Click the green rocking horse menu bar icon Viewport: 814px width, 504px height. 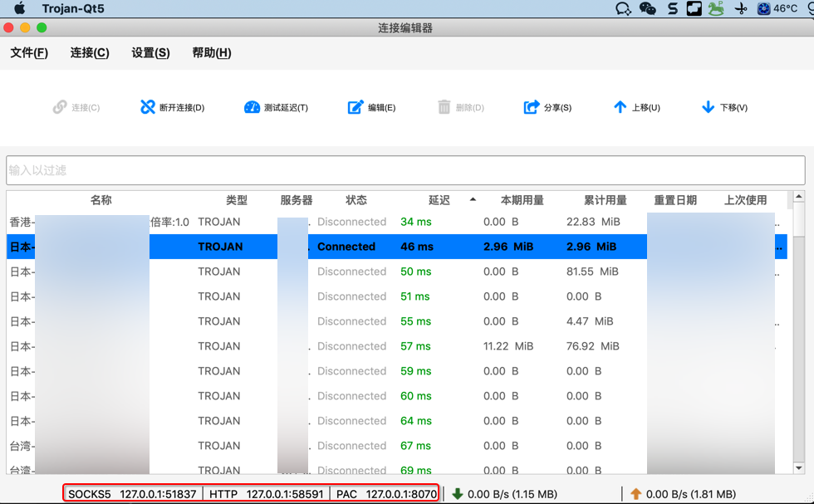click(716, 8)
